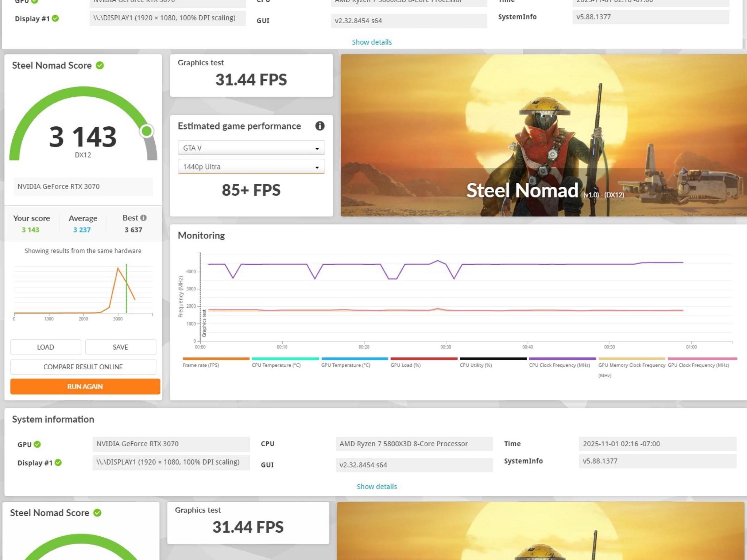
Task: Click the lower Steel Nomad banner image below the System information panel
Action: point(541,531)
